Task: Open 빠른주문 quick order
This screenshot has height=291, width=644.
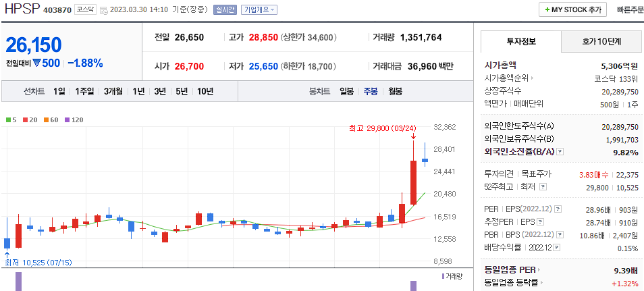Action: coord(630,9)
